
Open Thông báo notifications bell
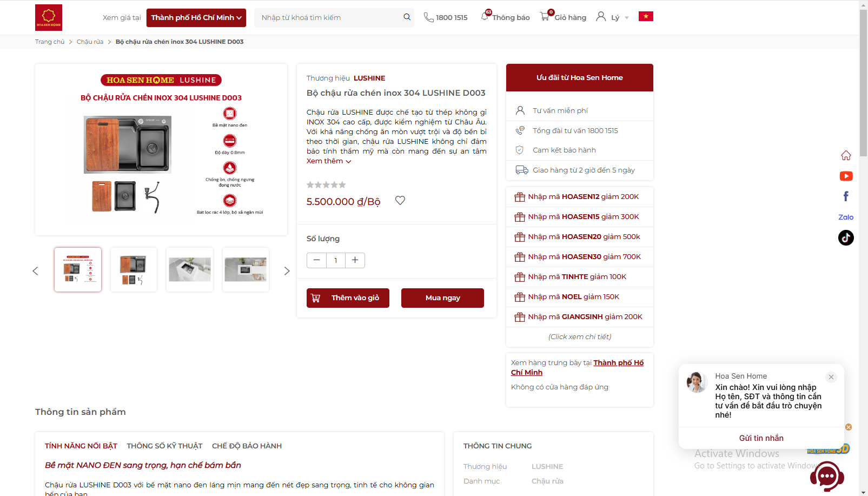[x=485, y=16]
